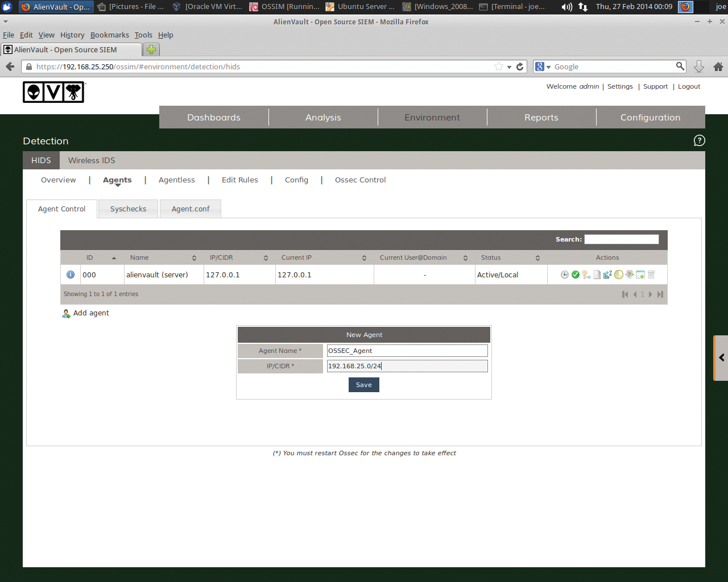Save the new agent
The height and width of the screenshot is (582, 728).
[x=364, y=385]
